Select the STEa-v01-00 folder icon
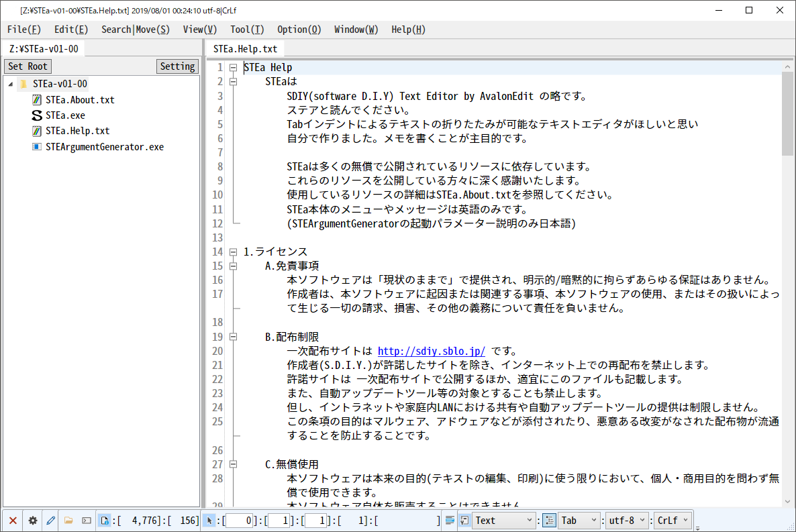The height and width of the screenshot is (532, 796). (23, 84)
